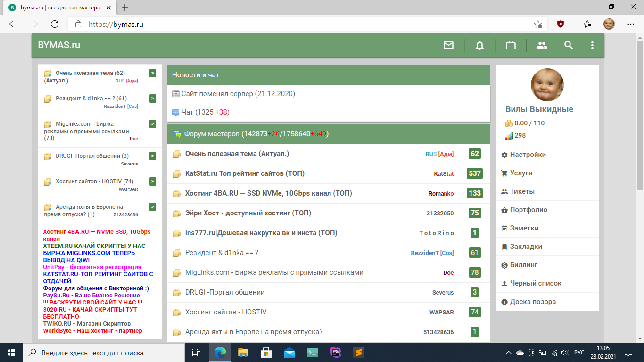This screenshot has width=644, height=362.
Task: Open the three-dot menu in site header
Action: (593, 45)
